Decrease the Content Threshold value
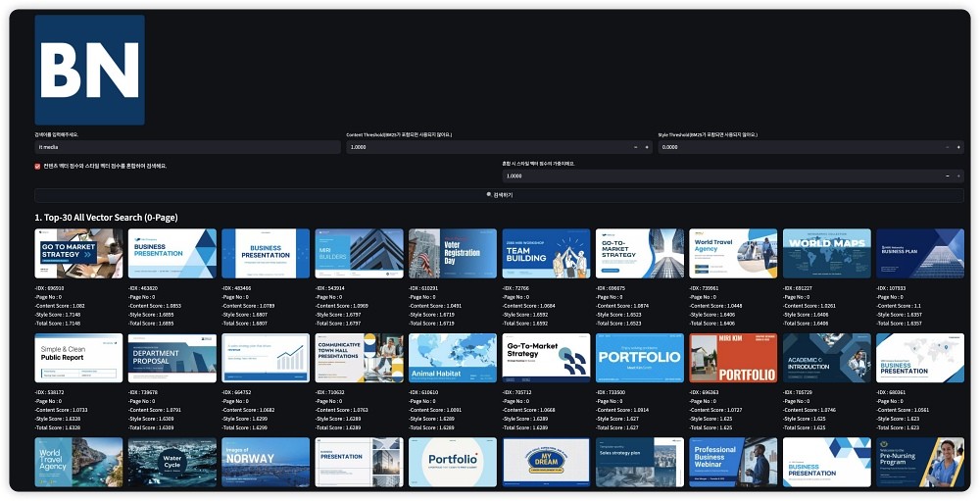Viewport: 980px width, 501px height. [635, 147]
